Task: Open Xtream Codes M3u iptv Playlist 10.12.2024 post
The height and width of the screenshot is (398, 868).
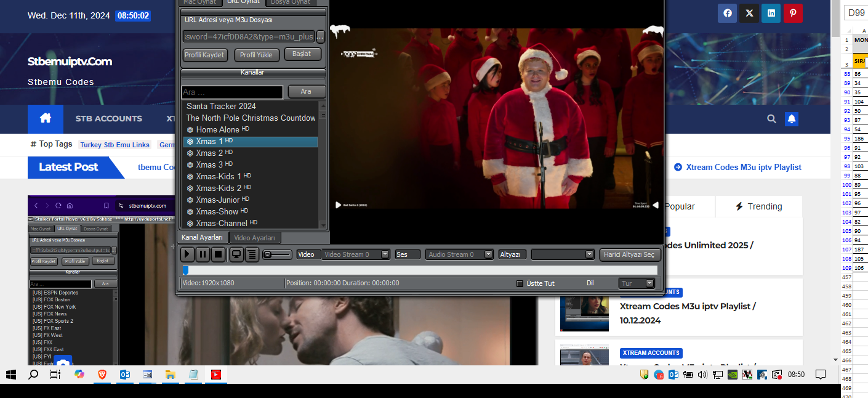Action: 688,313
